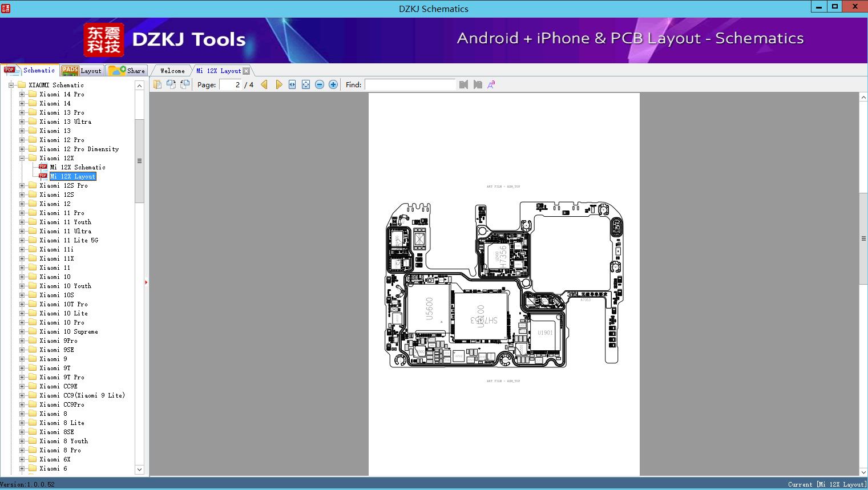The width and height of the screenshot is (868, 490).
Task: Click the tree panel scrollbar thumb
Action: (x=139, y=161)
